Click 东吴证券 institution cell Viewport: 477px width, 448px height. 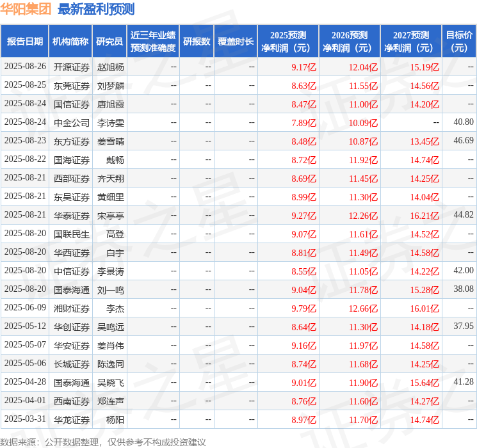72,197
